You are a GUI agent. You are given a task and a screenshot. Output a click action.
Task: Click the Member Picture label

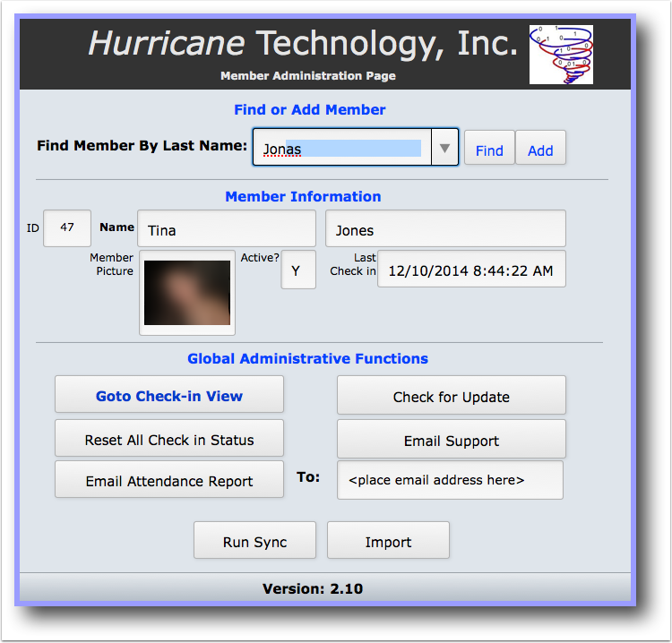[x=111, y=264]
